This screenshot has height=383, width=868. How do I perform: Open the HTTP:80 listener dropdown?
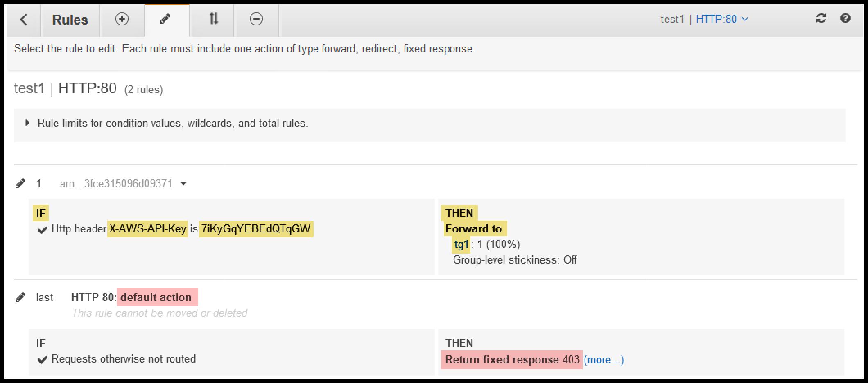point(722,19)
